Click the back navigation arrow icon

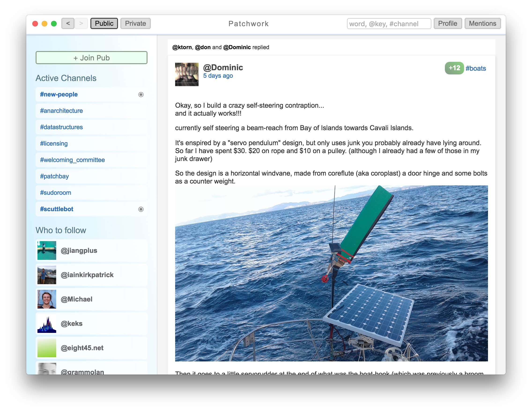(x=69, y=23)
